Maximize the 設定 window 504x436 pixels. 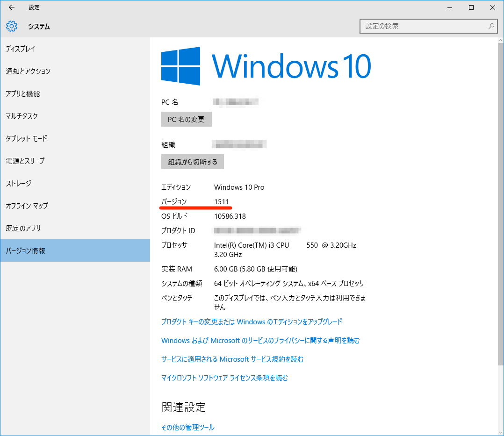point(471,7)
